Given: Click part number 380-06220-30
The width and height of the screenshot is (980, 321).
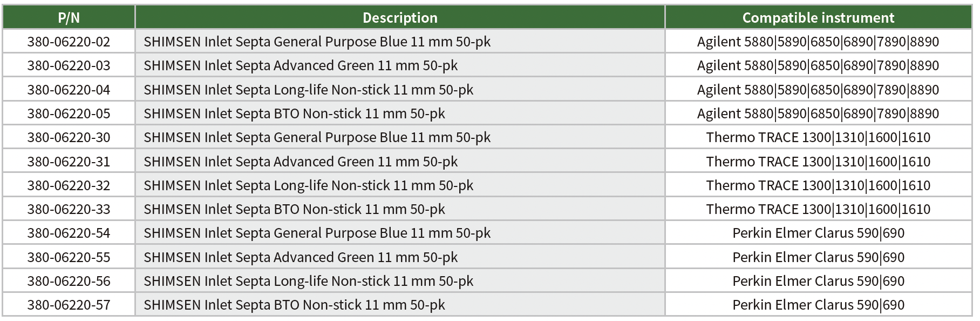Looking at the screenshot, I should coord(69,137).
